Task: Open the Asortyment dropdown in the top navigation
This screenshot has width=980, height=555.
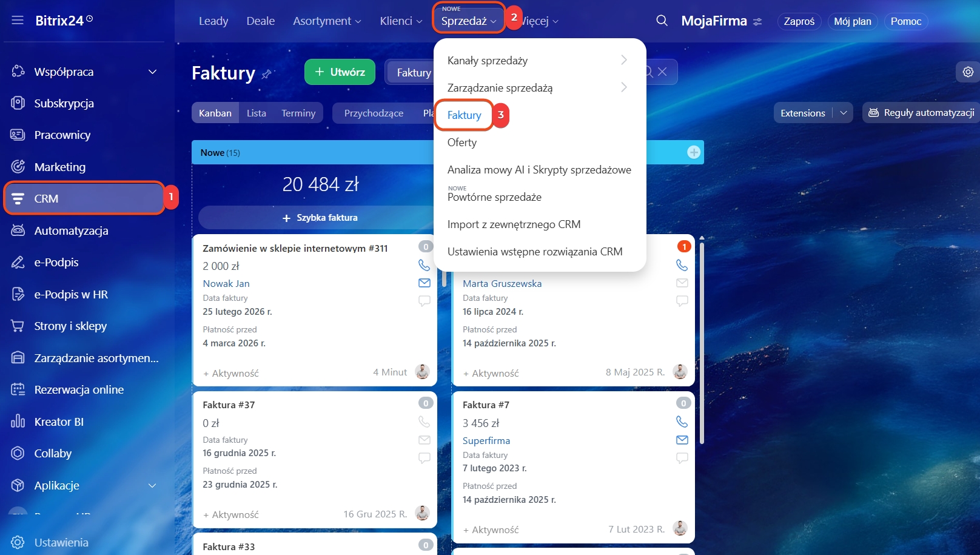Action: pos(327,21)
